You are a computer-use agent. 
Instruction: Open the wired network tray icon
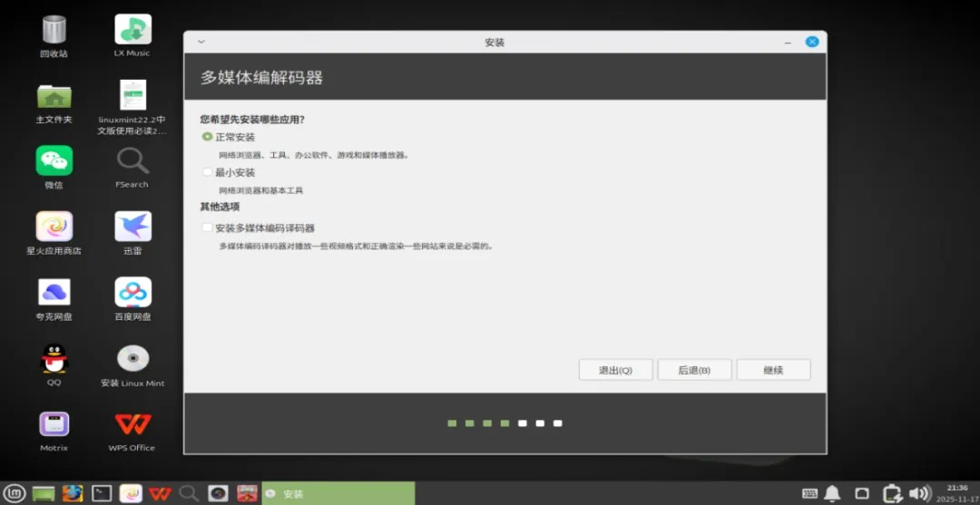pyautogui.click(x=861, y=493)
